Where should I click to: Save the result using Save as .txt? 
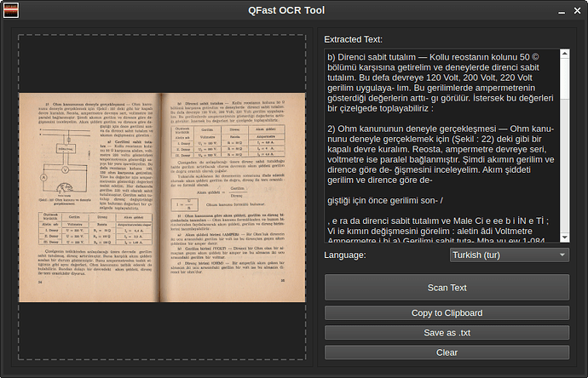coord(447,332)
